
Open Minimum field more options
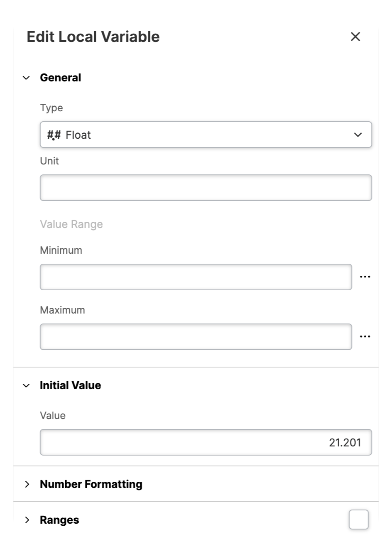pyautogui.click(x=365, y=277)
